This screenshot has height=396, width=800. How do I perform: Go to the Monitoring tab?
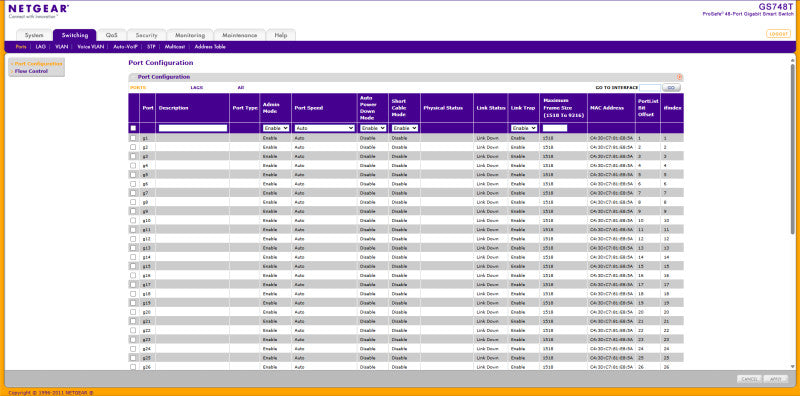point(190,35)
